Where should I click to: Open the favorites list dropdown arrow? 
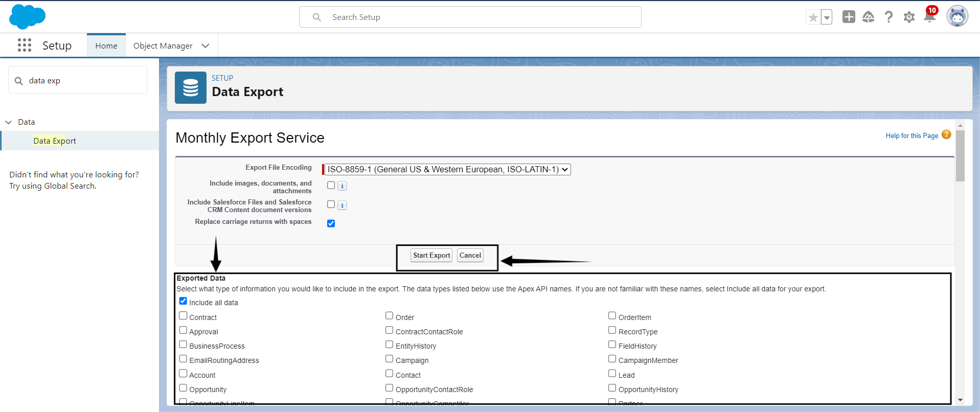827,17
